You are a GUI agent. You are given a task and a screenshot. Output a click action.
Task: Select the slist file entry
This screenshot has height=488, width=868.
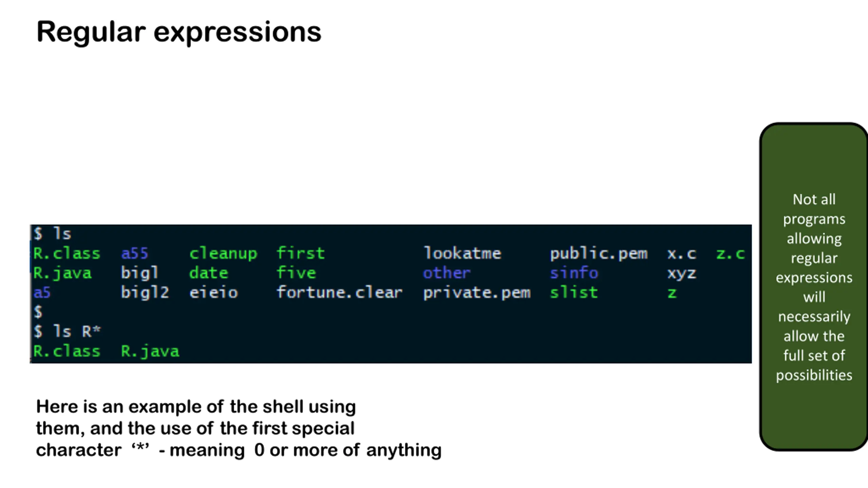click(574, 292)
